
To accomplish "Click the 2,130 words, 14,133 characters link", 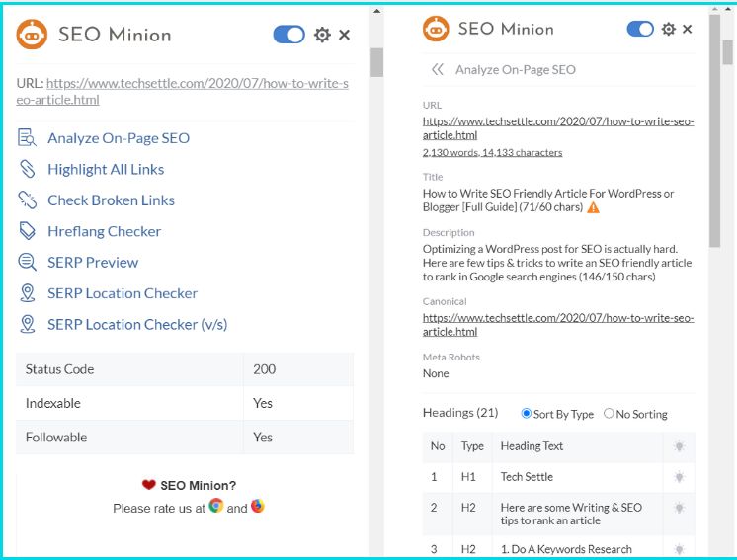I will pyautogui.click(x=492, y=152).
